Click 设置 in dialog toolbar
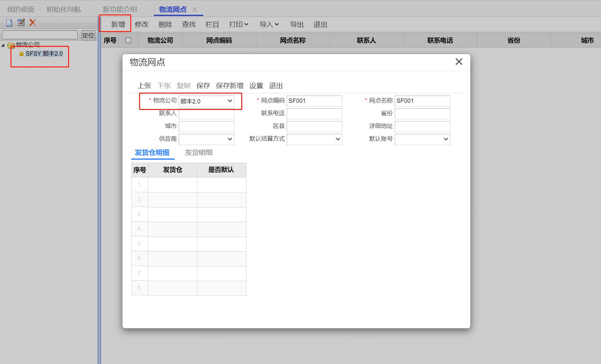The image size is (601, 364). pyautogui.click(x=256, y=86)
